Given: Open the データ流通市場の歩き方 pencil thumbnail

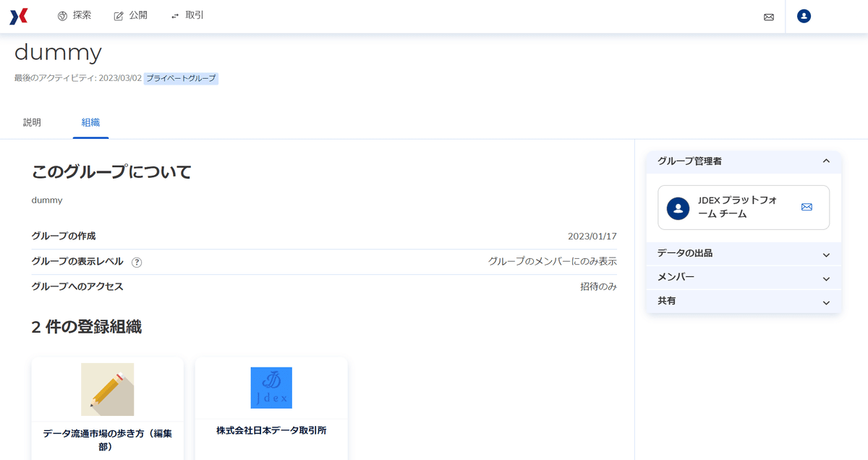Looking at the screenshot, I should click(x=107, y=389).
